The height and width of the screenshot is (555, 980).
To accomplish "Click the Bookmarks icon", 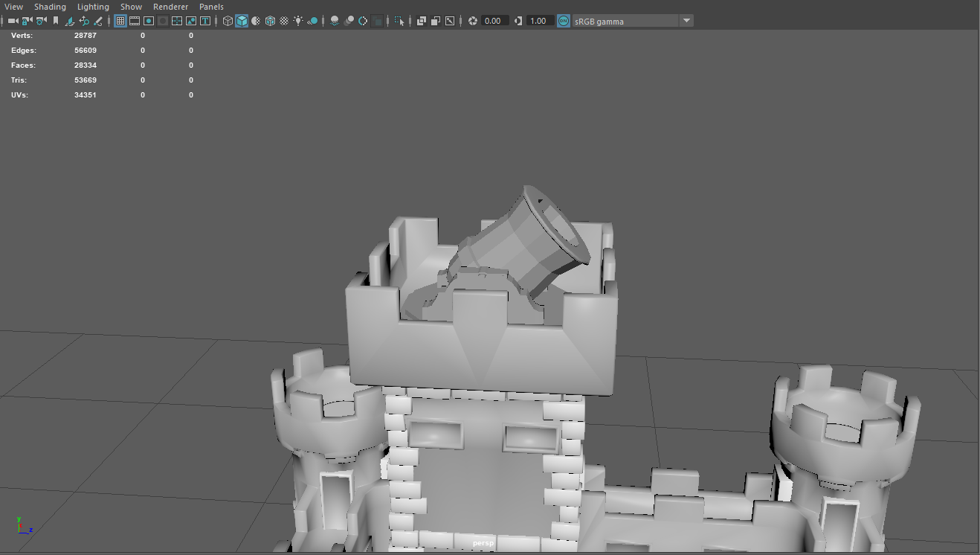I will 56,21.
